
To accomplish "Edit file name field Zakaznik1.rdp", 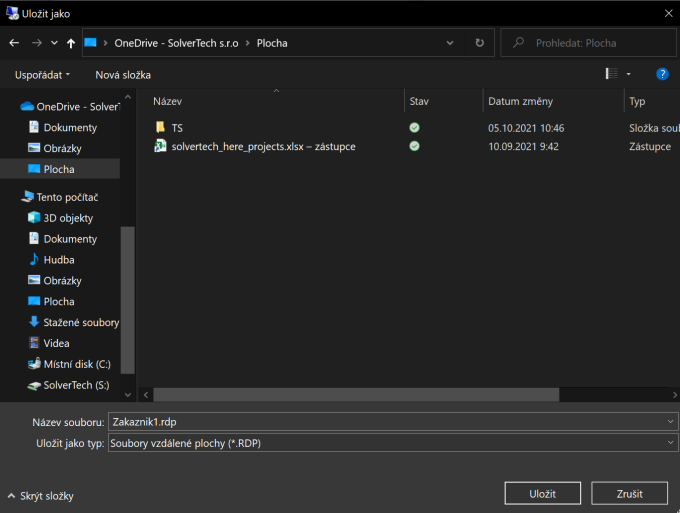I will pyautogui.click(x=387, y=422).
